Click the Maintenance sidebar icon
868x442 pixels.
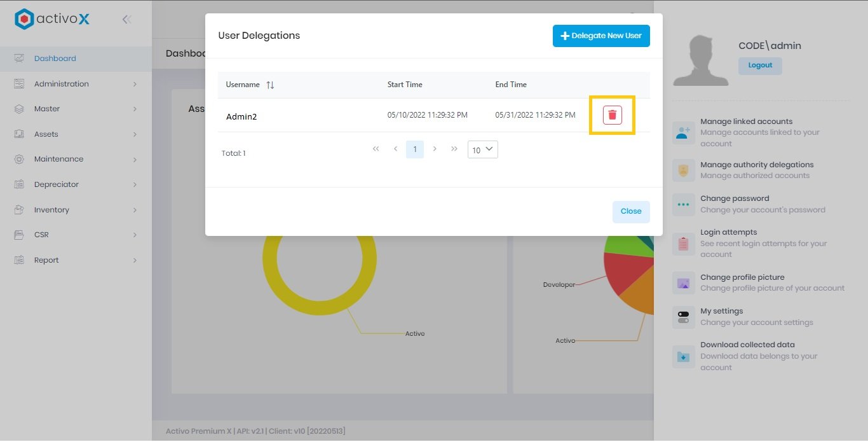(18, 159)
